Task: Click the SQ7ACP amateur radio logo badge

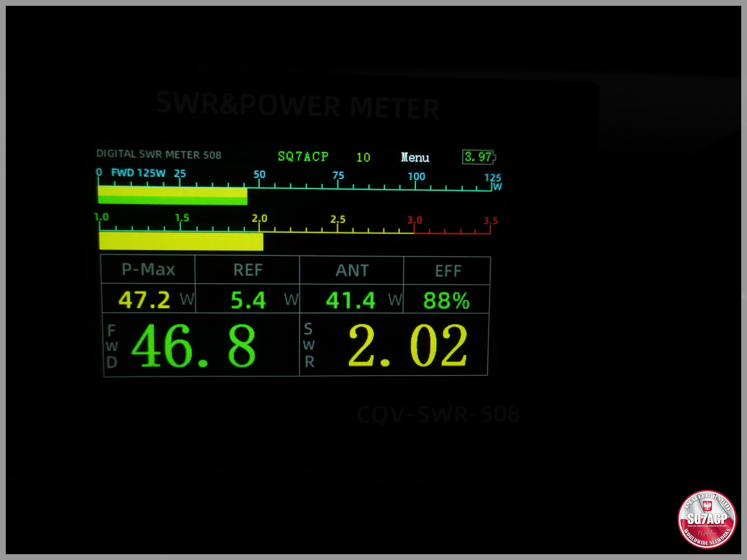Action: point(707,519)
